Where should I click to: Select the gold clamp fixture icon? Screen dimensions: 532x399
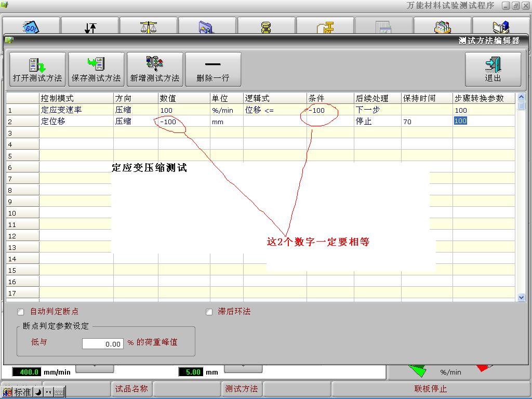(326, 26)
